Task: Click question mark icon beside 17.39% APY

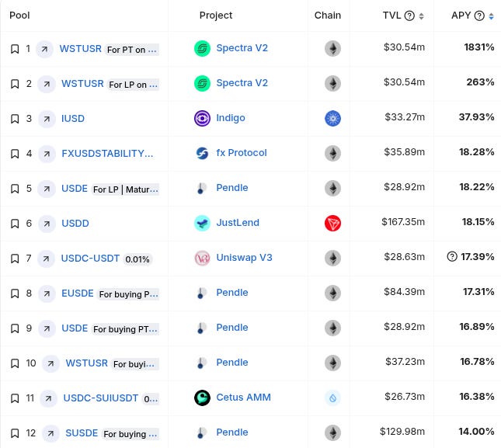Action: pyautogui.click(x=452, y=256)
